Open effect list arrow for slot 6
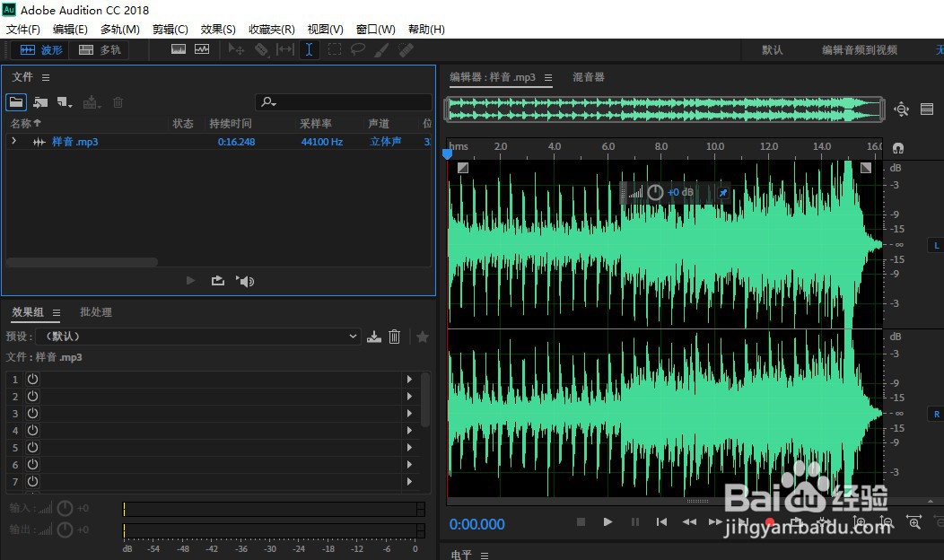The image size is (944, 560). (x=409, y=464)
